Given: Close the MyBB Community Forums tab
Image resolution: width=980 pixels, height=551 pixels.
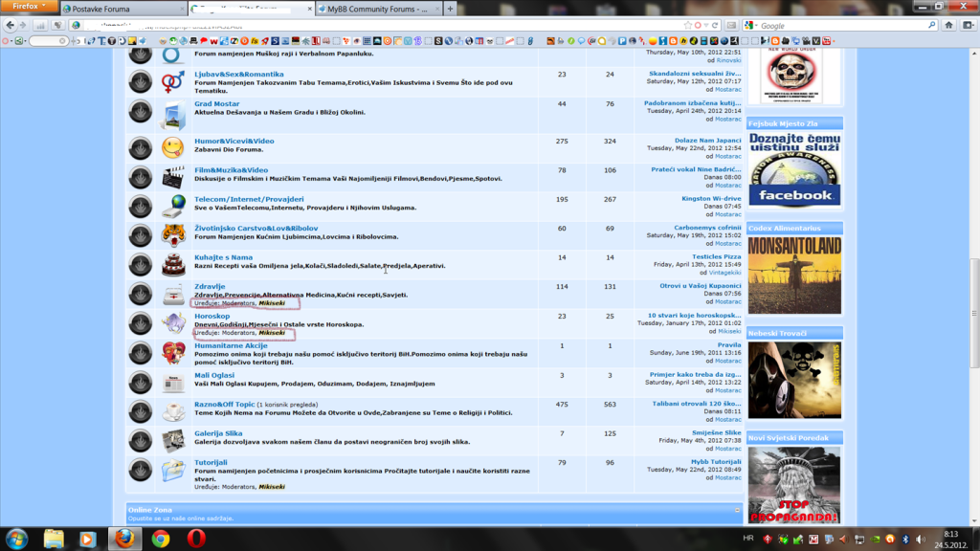Looking at the screenshot, I should tap(436, 9).
